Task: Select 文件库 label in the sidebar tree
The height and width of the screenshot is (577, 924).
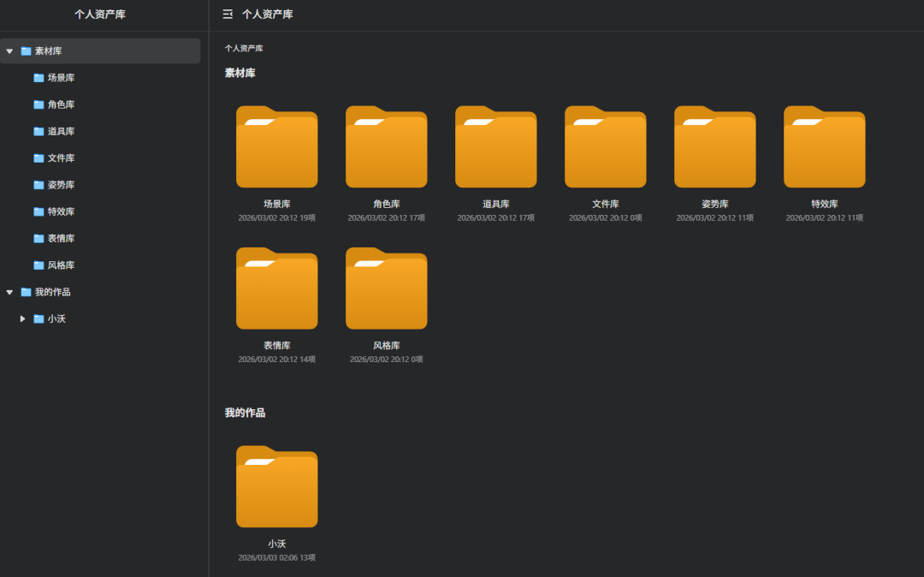Action: pyautogui.click(x=62, y=158)
